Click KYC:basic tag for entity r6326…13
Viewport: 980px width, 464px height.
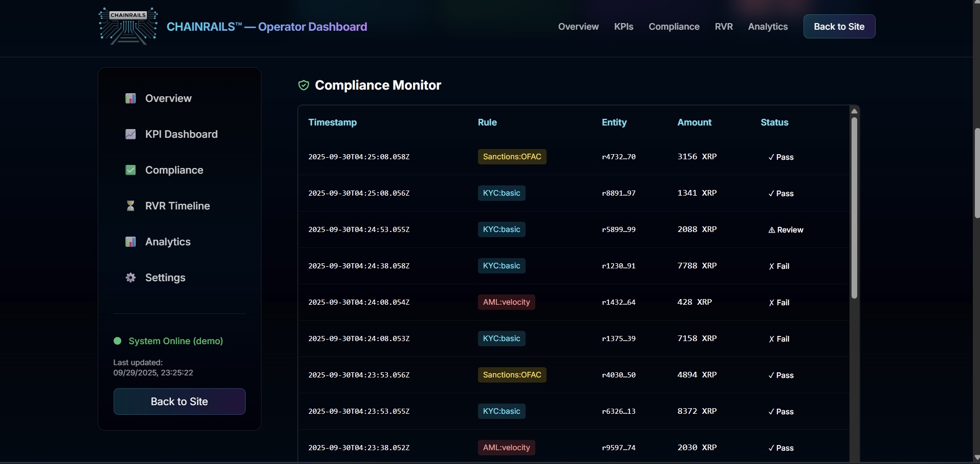tap(502, 411)
